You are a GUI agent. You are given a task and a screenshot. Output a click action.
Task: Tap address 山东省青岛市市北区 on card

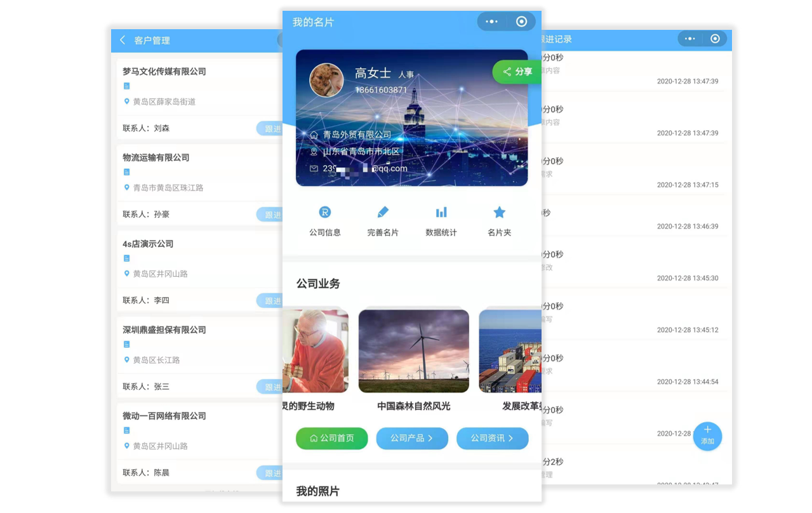[x=361, y=152]
